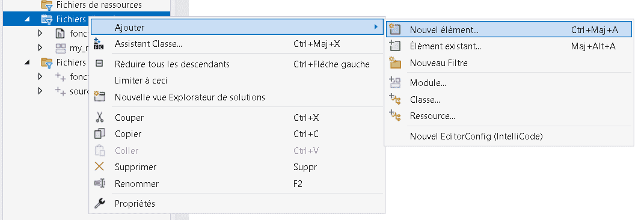Expand the my_r tree item arrow
Screen dimensions: 644x220
pos(40,47)
